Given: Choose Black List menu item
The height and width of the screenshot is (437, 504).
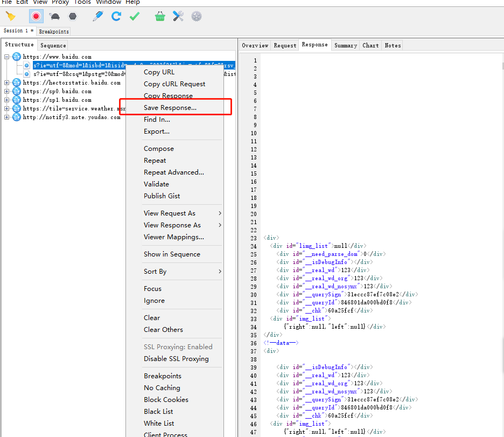Looking at the screenshot, I should (x=174, y=412).
